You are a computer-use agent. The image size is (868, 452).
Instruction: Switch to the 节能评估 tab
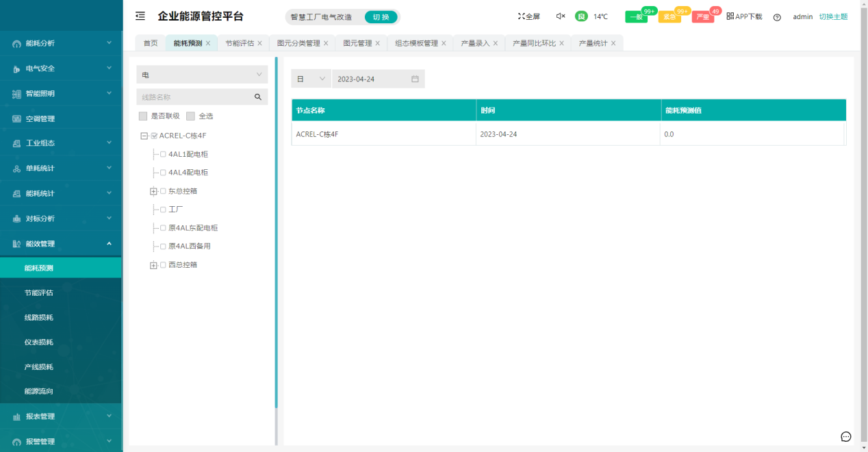(240, 43)
